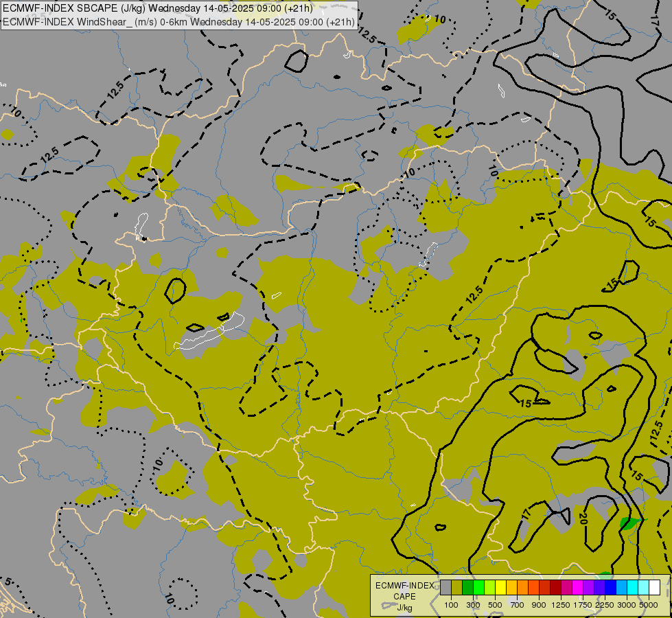Choose the white swatch ending the legend
Viewport: 672px width, 618px height.
[654, 588]
